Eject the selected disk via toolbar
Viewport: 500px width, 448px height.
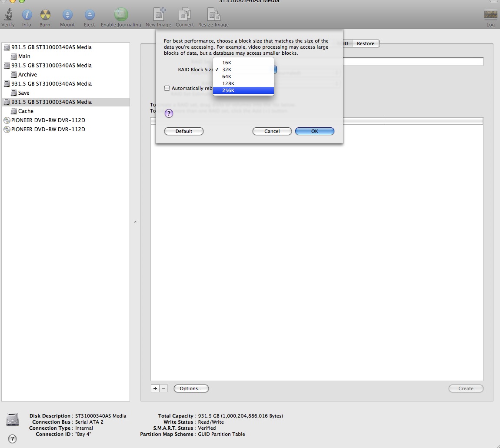(89, 15)
